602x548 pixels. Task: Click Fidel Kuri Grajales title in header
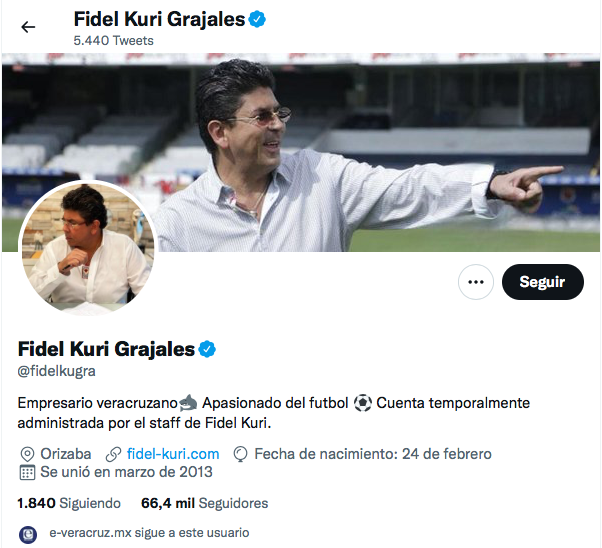(x=159, y=19)
